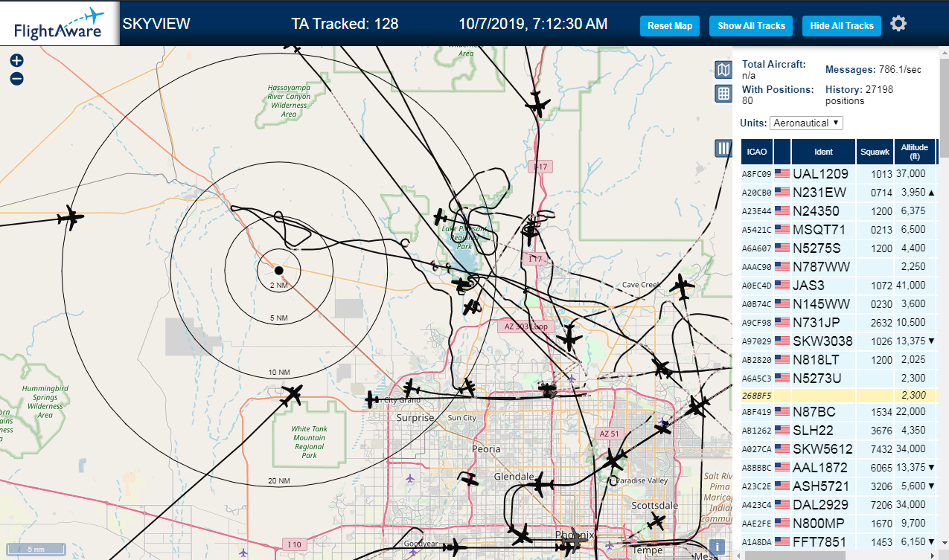Select the N145WW aircraft row
949x560 pixels.
click(x=840, y=304)
